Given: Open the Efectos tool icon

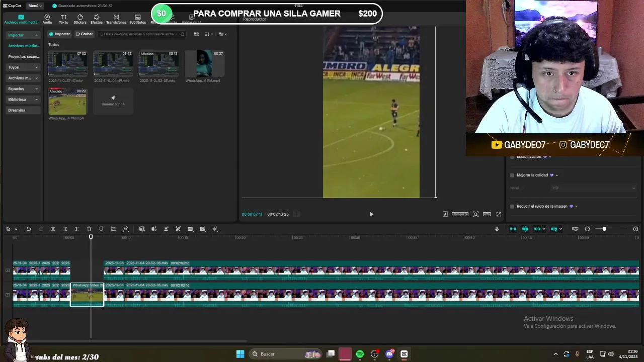Looking at the screenshot, I should [97, 19].
